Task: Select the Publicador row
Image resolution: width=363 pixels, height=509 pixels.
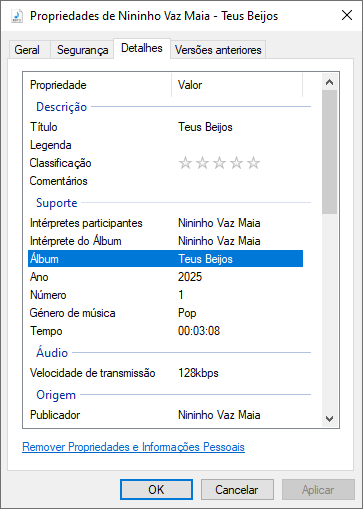Action: click(x=165, y=415)
